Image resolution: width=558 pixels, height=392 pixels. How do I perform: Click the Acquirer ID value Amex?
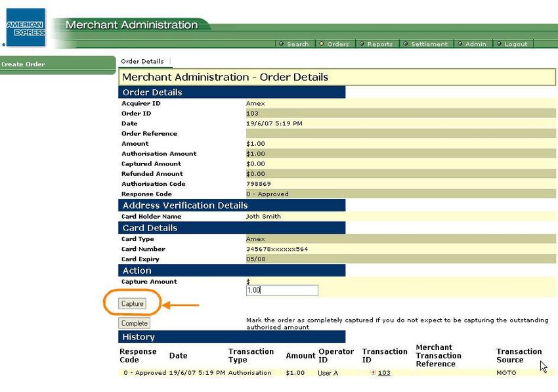[x=255, y=103]
